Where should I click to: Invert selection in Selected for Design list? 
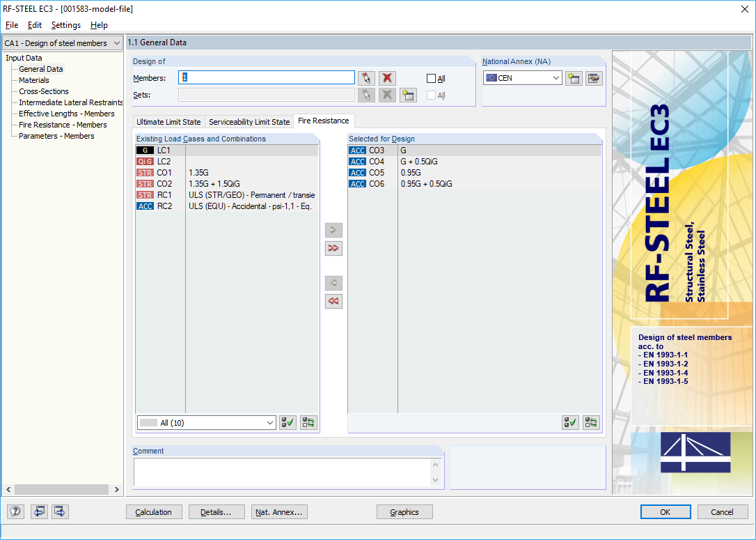[x=591, y=423]
